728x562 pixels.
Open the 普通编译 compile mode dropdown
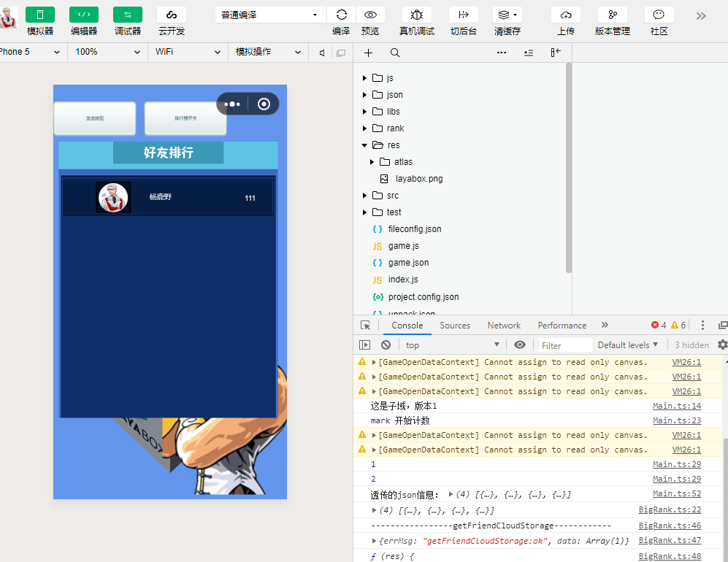click(270, 15)
